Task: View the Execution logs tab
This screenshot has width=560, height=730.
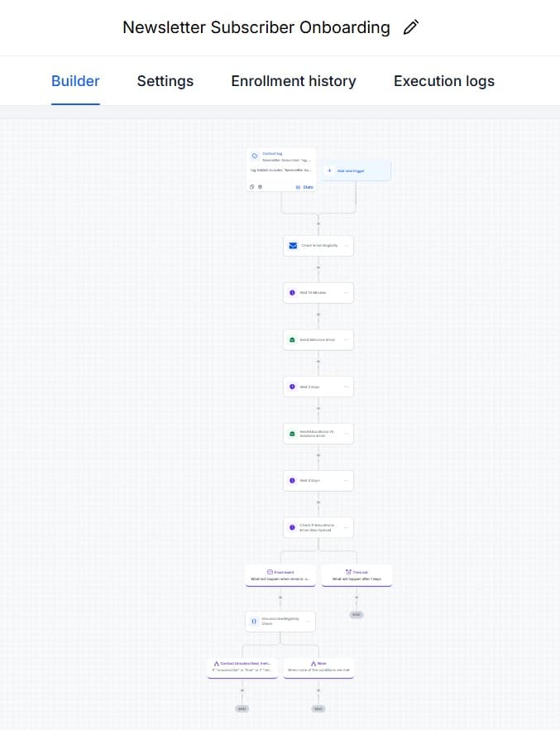Action: pos(443,81)
